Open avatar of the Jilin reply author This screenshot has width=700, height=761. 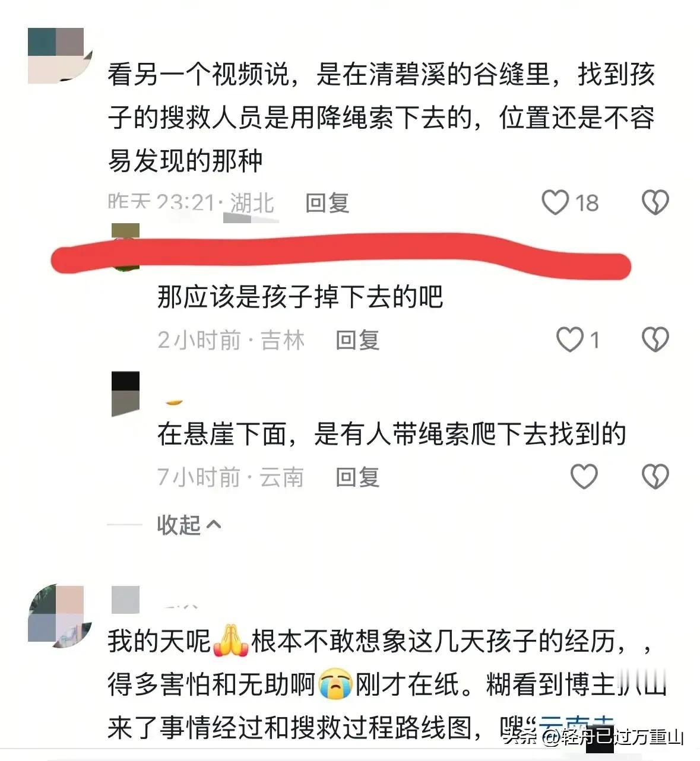tap(125, 247)
